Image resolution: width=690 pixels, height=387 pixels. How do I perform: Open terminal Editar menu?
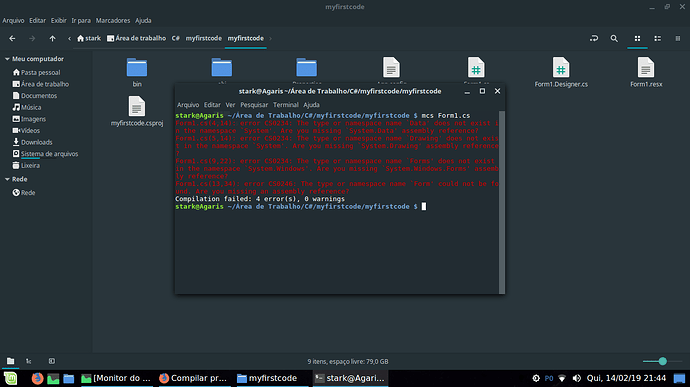click(212, 105)
